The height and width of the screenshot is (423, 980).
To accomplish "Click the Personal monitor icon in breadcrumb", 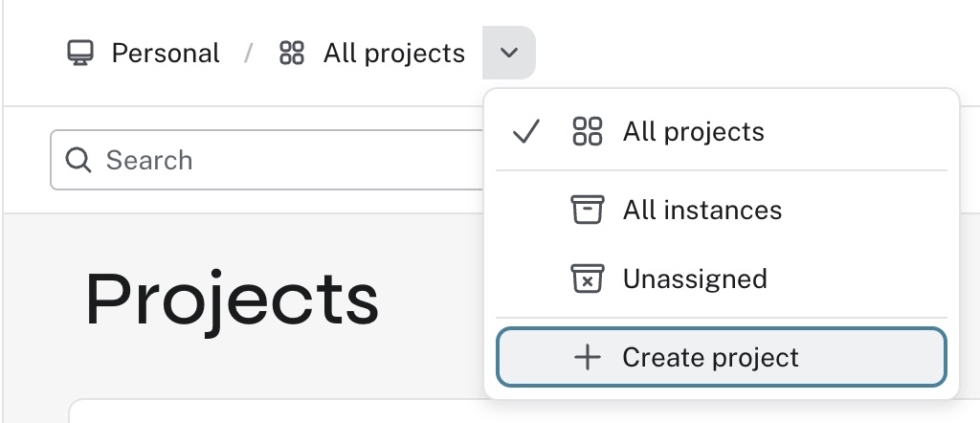I will pos(80,53).
